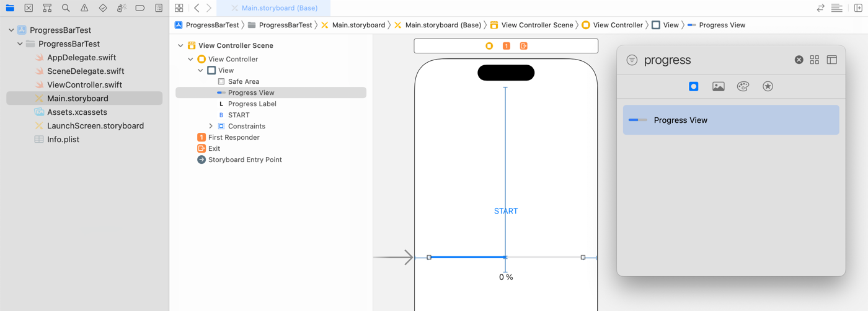
Task: Open ViewController.swift in the navigator
Action: pyautogui.click(x=84, y=84)
